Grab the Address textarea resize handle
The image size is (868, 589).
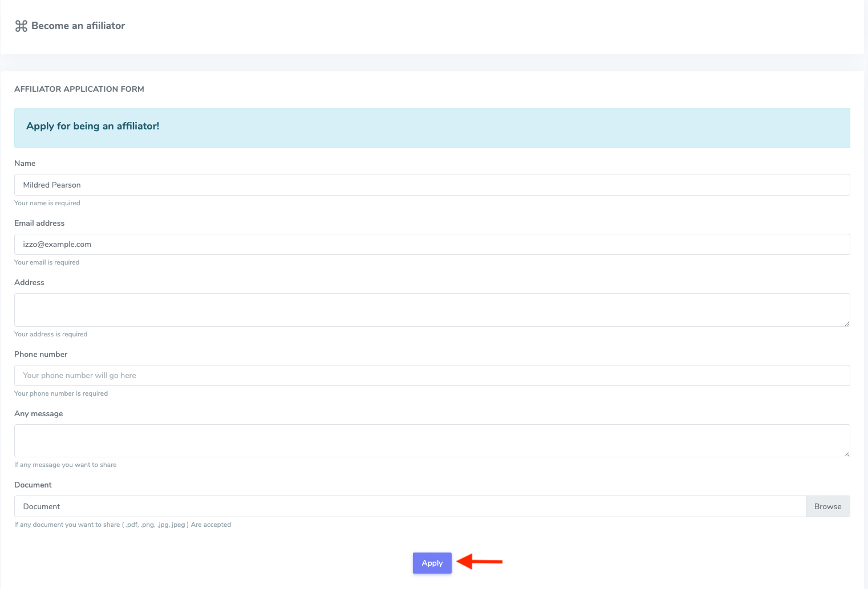coord(847,323)
